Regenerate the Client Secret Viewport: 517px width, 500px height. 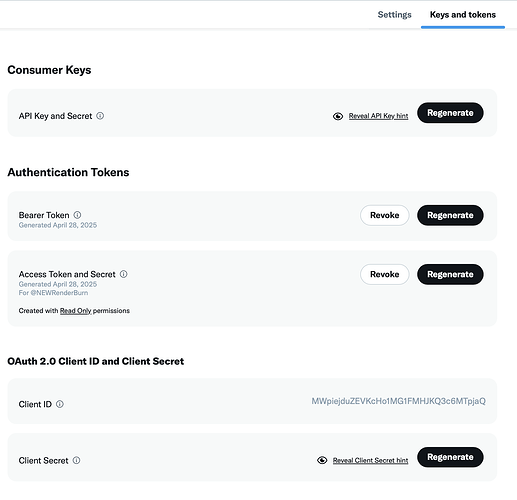tap(450, 457)
